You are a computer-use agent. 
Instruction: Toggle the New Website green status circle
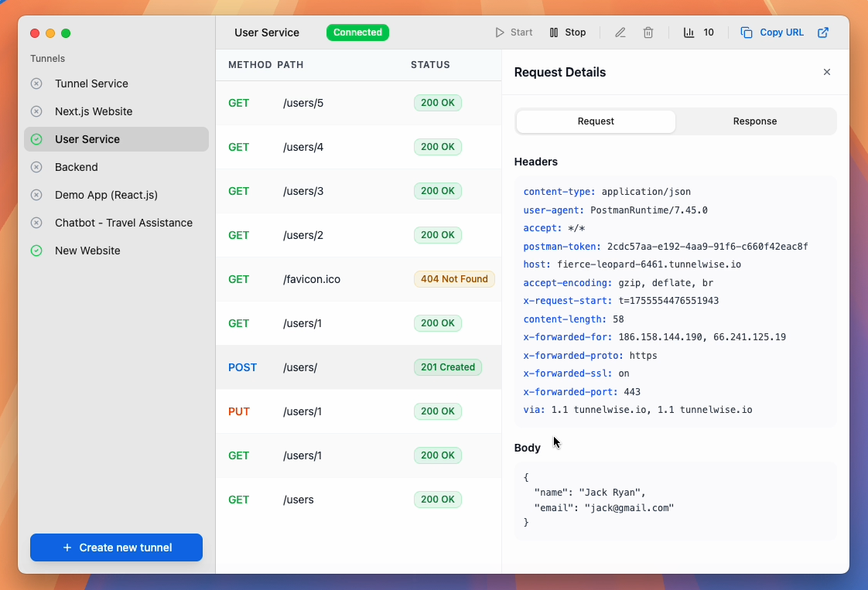36,251
